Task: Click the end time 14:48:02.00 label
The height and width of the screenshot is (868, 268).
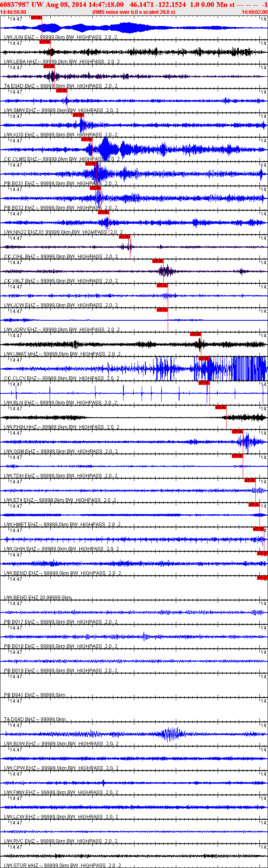Action: [254, 12]
